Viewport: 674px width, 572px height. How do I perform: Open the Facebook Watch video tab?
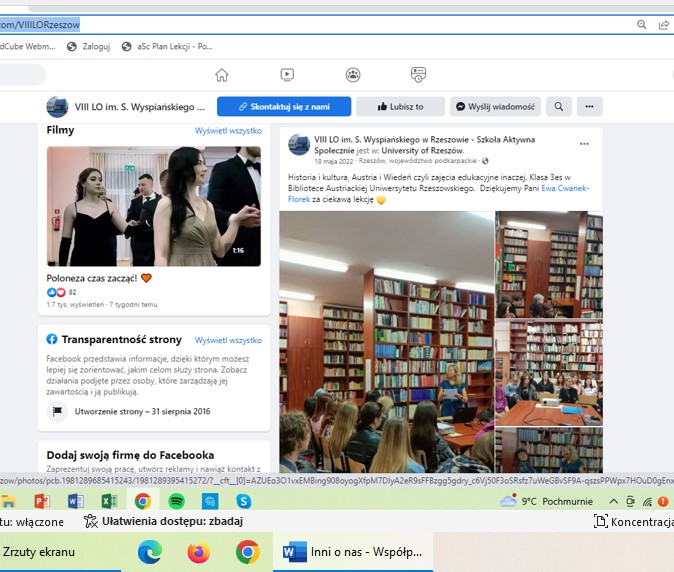coord(287,75)
